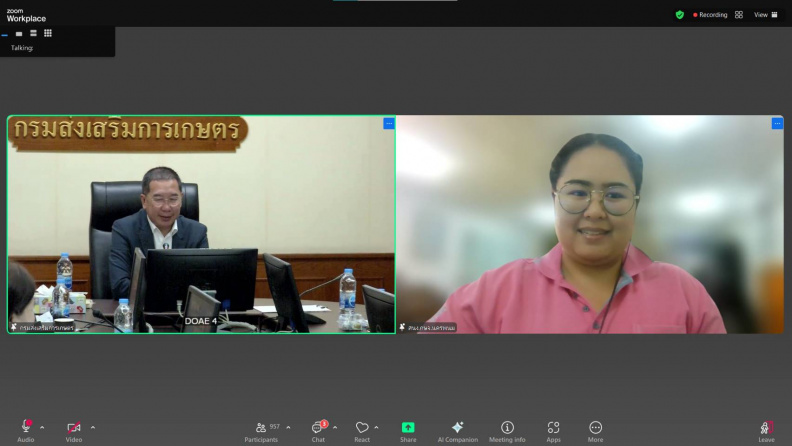This screenshot has height=446, width=792.
Task: Open the Participants panel
Action: (x=262, y=431)
